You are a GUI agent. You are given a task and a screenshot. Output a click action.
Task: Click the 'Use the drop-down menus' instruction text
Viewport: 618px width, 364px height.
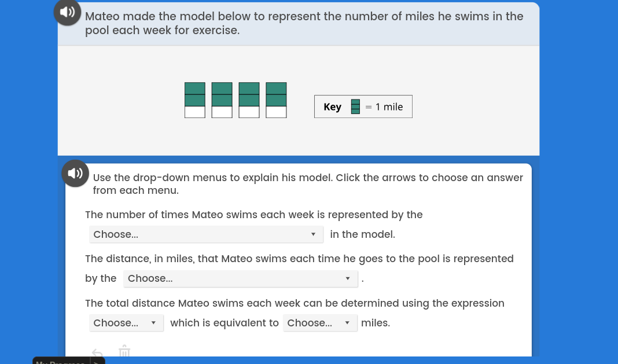(x=308, y=184)
